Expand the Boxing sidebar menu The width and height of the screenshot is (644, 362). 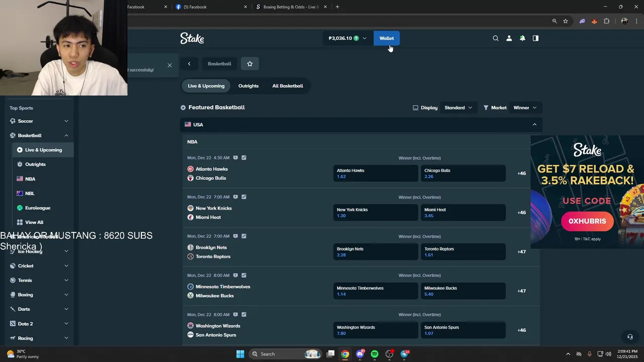tap(66, 295)
